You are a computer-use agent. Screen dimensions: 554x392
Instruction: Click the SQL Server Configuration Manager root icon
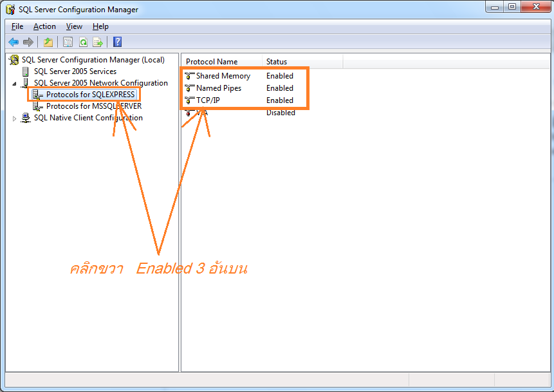pyautogui.click(x=14, y=60)
